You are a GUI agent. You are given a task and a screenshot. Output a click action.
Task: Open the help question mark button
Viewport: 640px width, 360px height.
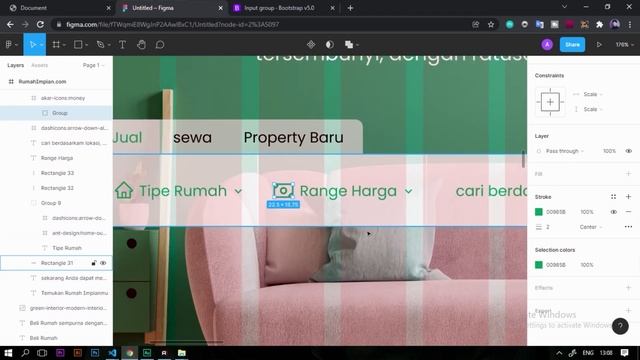coord(620,326)
